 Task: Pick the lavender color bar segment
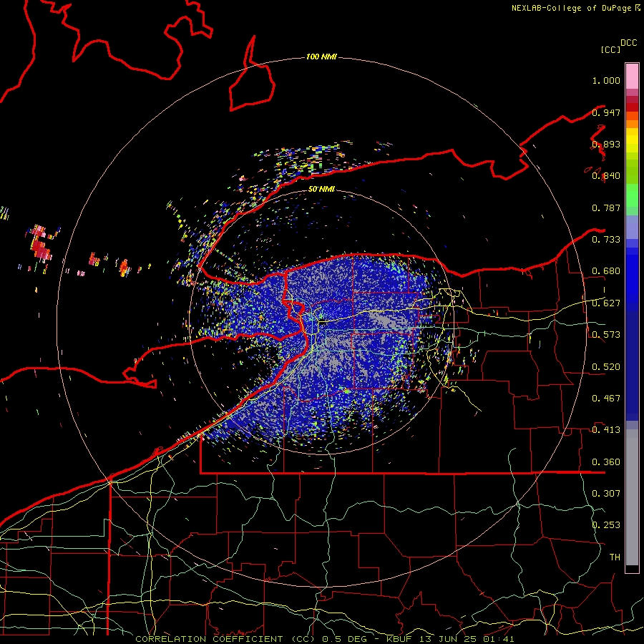pyautogui.click(x=632, y=227)
